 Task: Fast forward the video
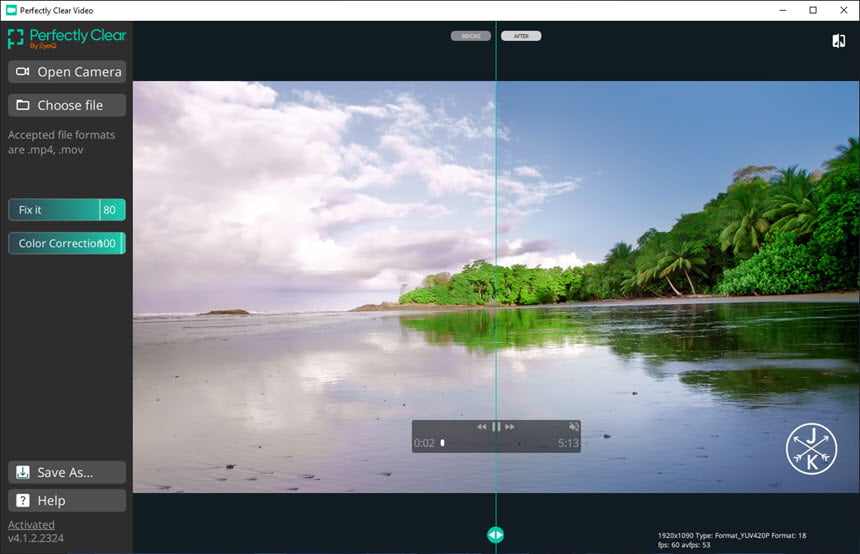[x=510, y=427]
